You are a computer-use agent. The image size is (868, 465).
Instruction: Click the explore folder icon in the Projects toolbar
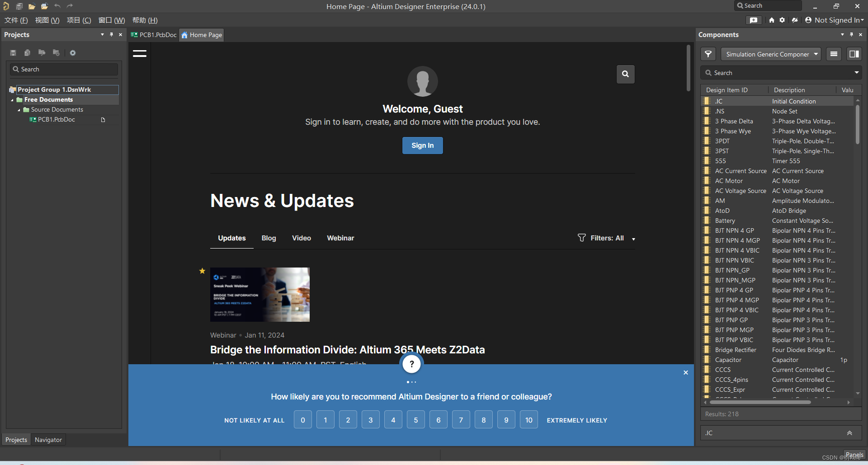coord(42,53)
